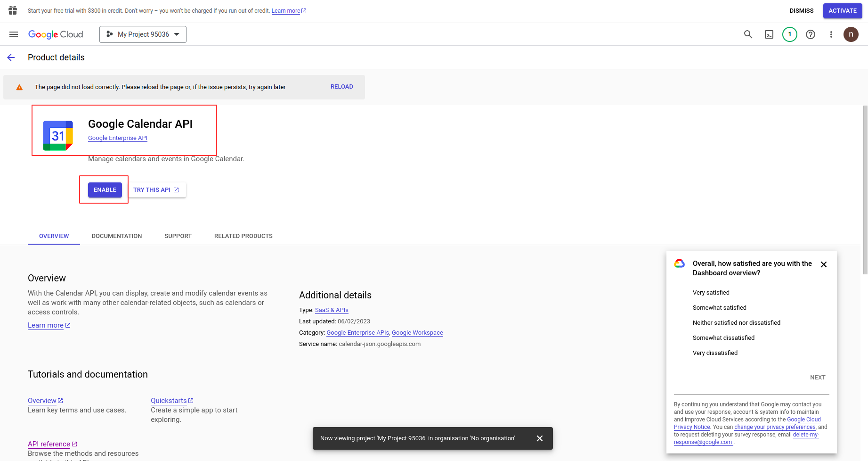Click the gift icon in free trial banner

point(13,10)
